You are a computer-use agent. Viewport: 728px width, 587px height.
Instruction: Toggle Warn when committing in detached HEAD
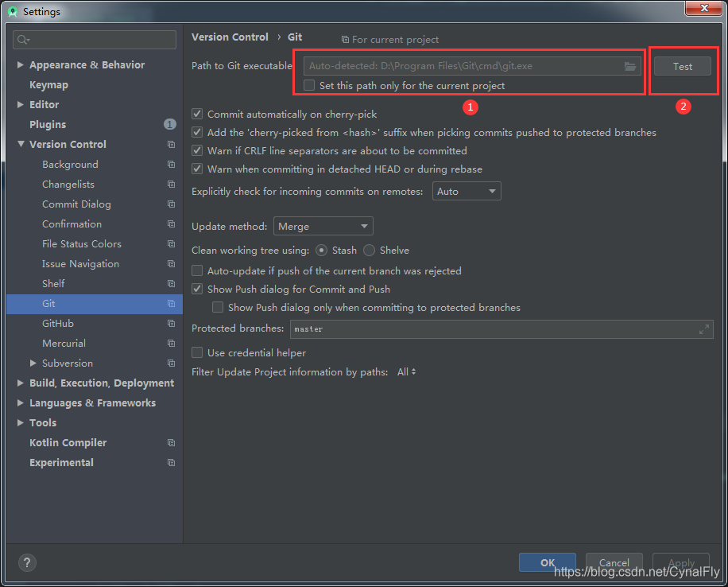pos(197,169)
